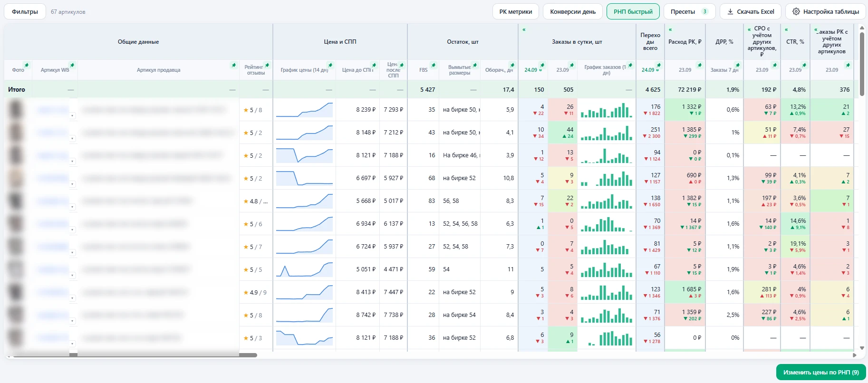The image size is (868, 383).
Task: Toggle pin on Оборач., дн column
Action: click(x=512, y=65)
